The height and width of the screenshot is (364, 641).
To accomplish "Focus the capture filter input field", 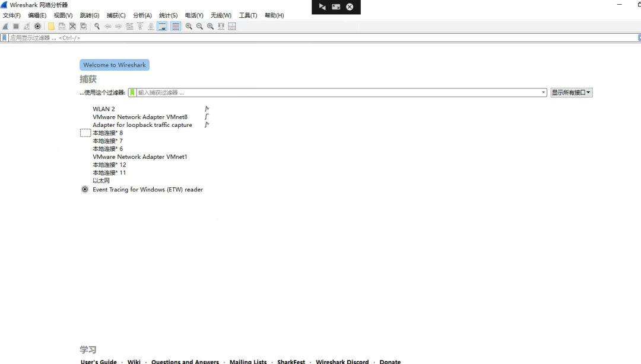I will click(x=338, y=92).
